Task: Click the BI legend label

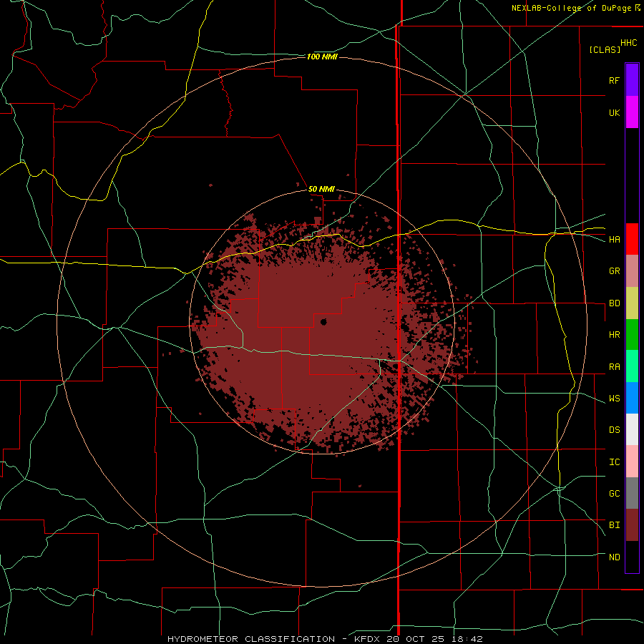Action: pyautogui.click(x=614, y=525)
